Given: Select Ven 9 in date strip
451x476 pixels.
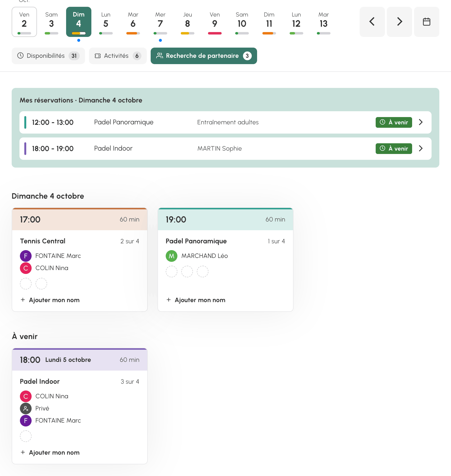Looking at the screenshot, I should coord(215,22).
